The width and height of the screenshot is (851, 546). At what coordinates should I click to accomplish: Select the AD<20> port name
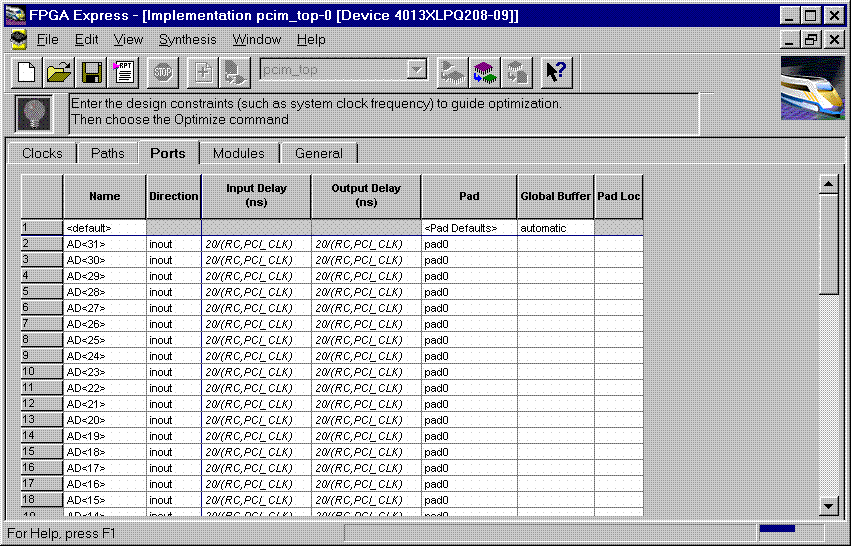coord(105,420)
